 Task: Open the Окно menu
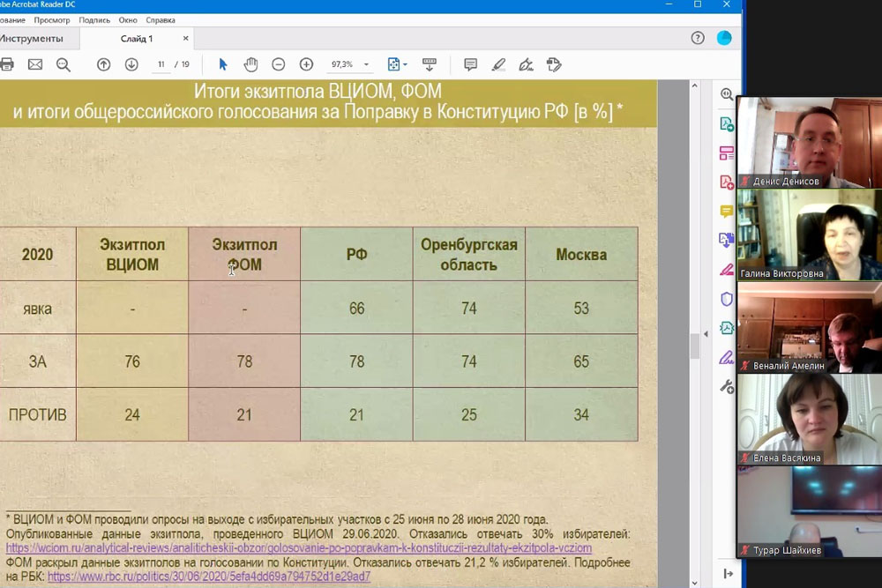coord(128,19)
